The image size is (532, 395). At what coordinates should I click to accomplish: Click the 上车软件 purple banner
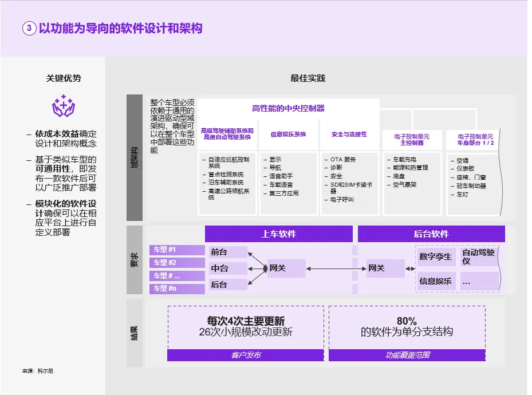pos(278,234)
